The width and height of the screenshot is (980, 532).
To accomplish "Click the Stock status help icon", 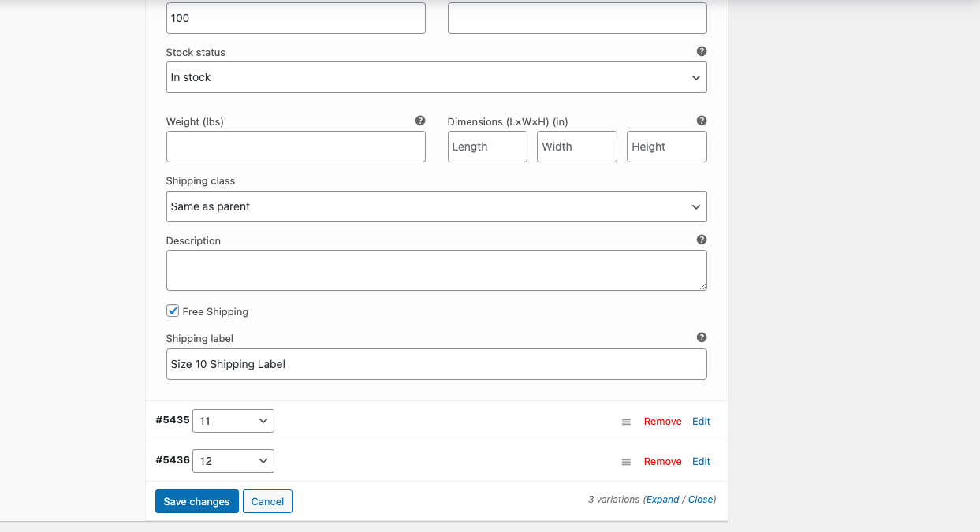I will [702, 51].
